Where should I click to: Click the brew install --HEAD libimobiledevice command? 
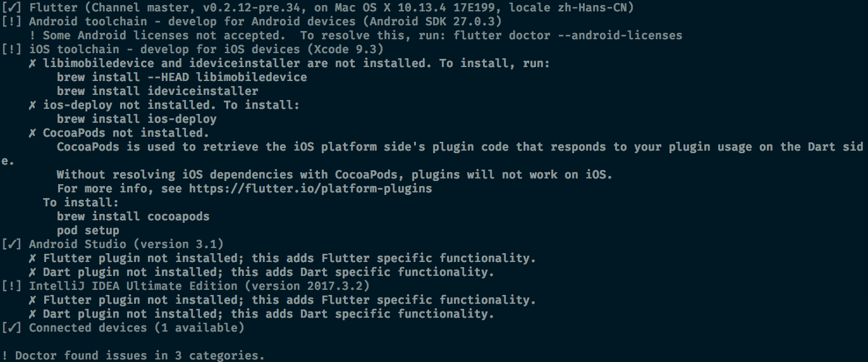click(x=182, y=77)
